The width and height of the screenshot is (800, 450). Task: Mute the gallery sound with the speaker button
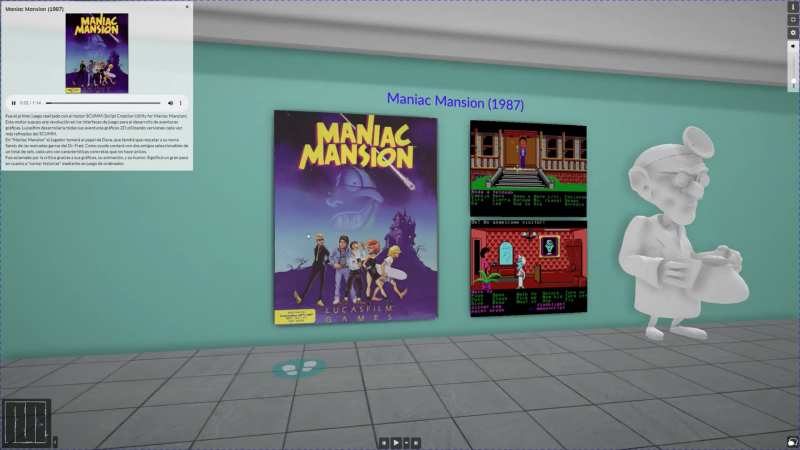793,46
